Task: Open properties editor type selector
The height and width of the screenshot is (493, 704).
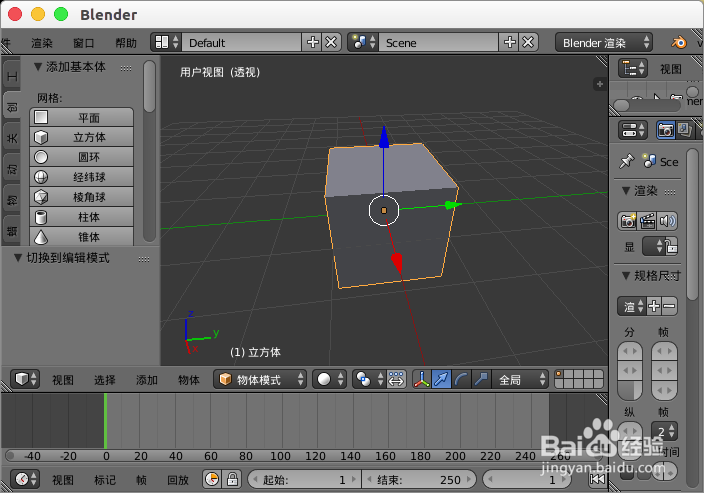Action: point(633,130)
